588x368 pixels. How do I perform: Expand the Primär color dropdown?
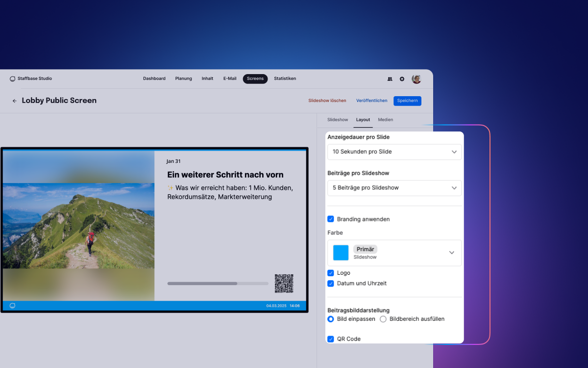click(394, 253)
